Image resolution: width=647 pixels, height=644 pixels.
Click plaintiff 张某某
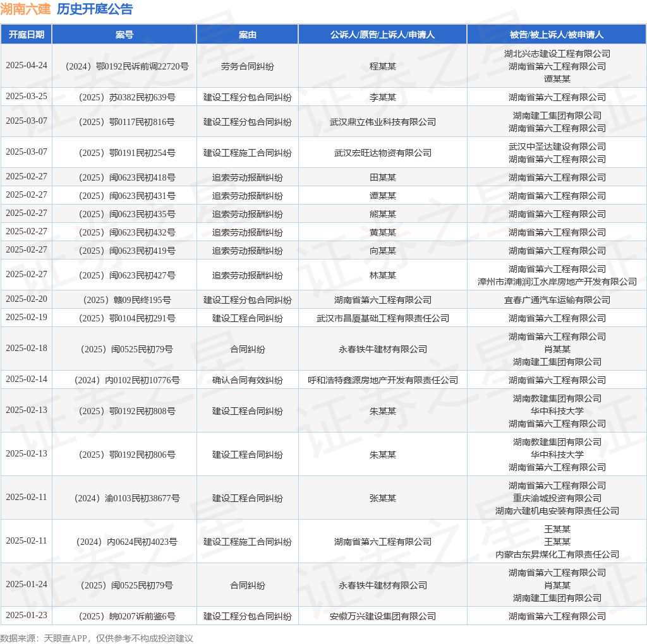[382, 498]
